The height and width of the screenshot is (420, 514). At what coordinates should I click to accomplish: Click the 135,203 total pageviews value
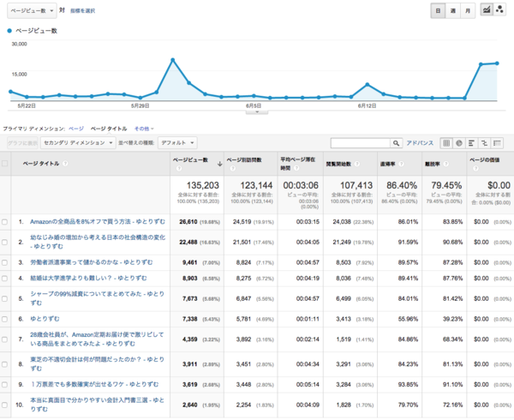202,186
